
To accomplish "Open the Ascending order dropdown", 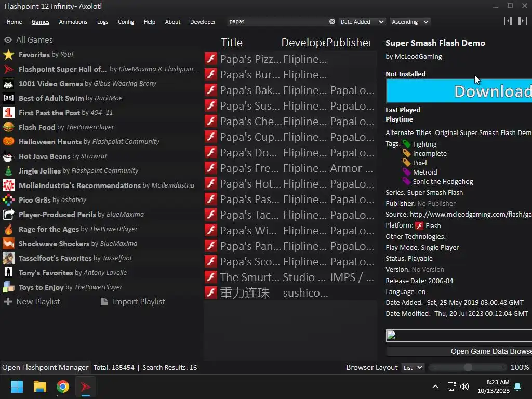I will 410,22.
